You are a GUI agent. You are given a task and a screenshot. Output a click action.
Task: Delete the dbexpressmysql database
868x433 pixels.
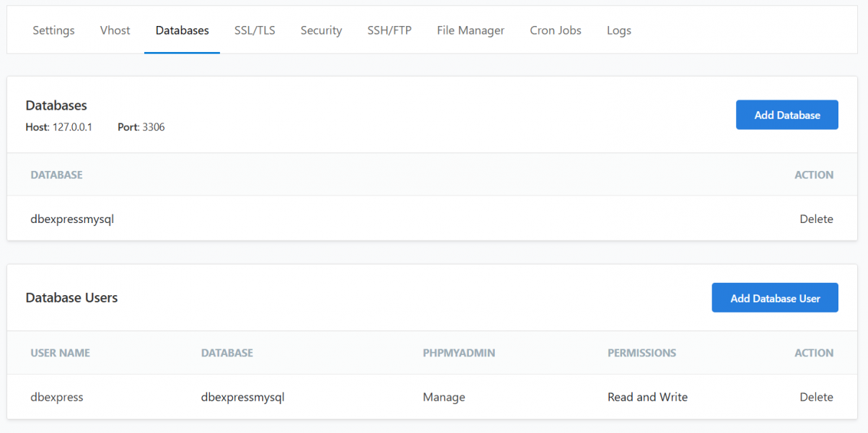pos(816,219)
